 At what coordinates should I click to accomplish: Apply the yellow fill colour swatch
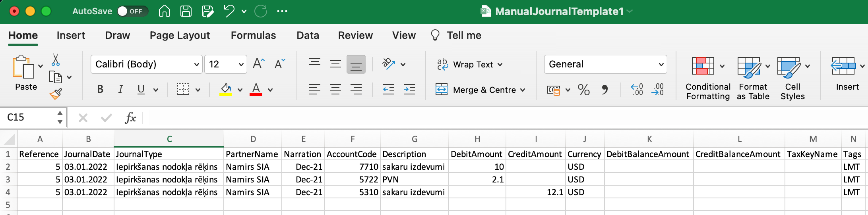226,90
